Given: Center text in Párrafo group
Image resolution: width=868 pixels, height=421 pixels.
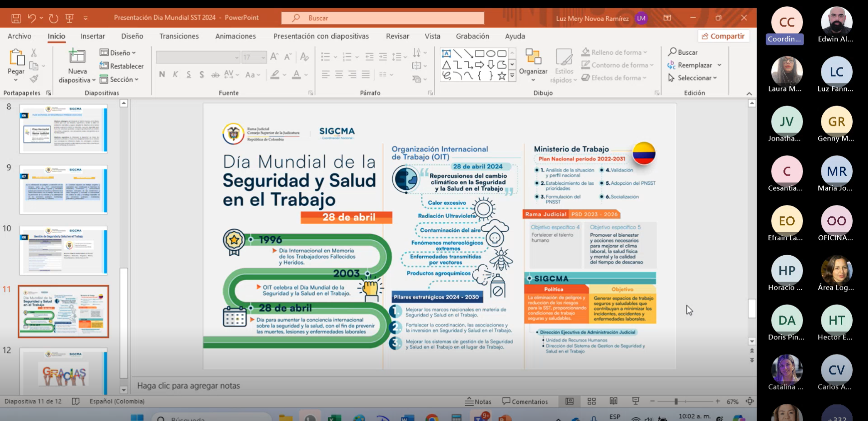Looking at the screenshot, I should (x=339, y=75).
